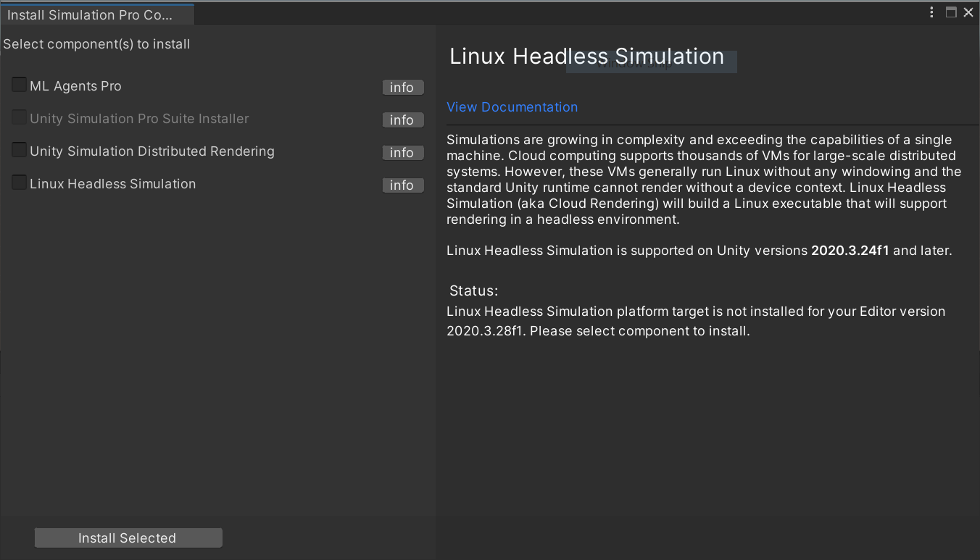Enable the ML Agents Pro checkbox
Screen dimensions: 980x560
[x=19, y=85]
